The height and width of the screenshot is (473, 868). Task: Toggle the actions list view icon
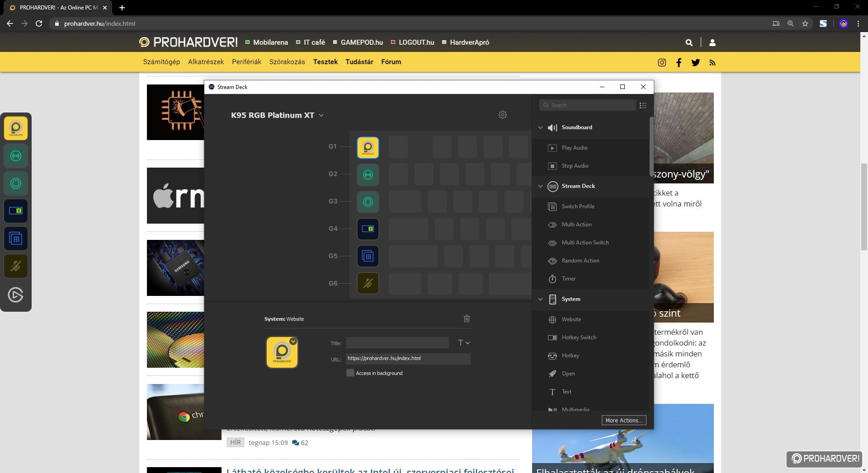click(x=643, y=105)
